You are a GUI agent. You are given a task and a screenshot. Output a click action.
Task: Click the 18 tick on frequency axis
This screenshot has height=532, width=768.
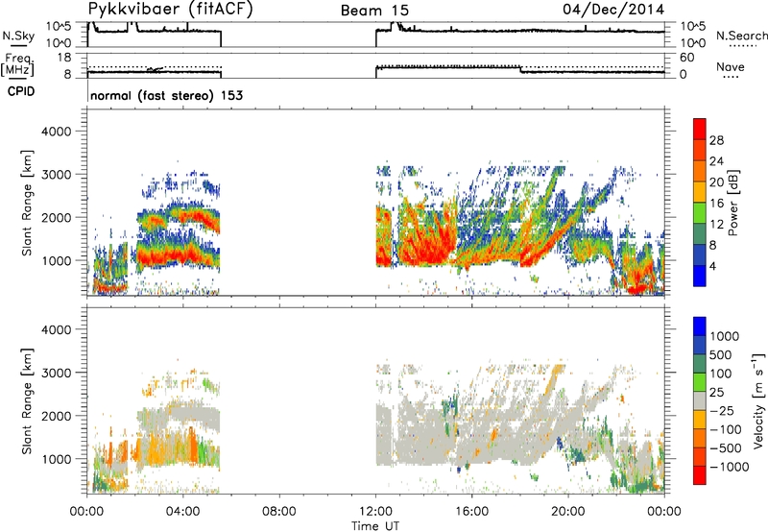64,58
